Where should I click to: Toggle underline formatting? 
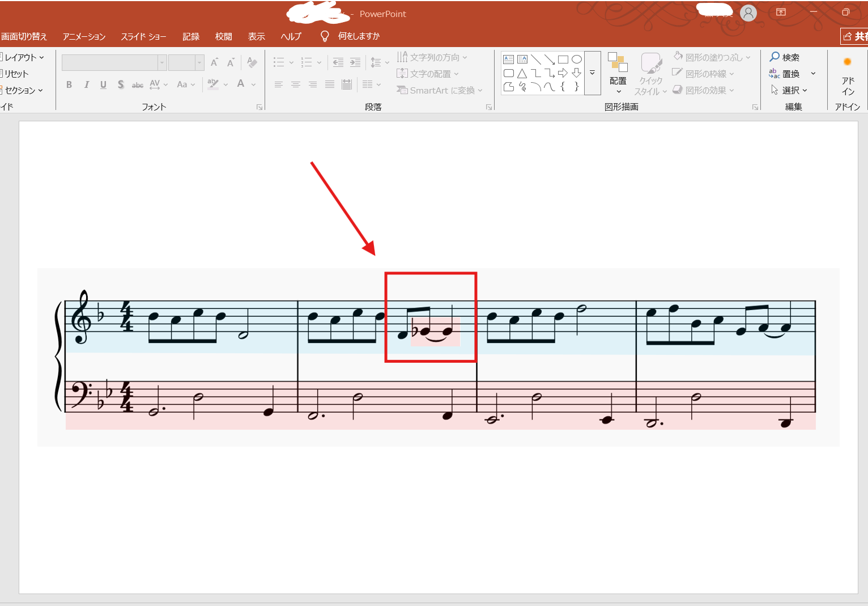[103, 84]
